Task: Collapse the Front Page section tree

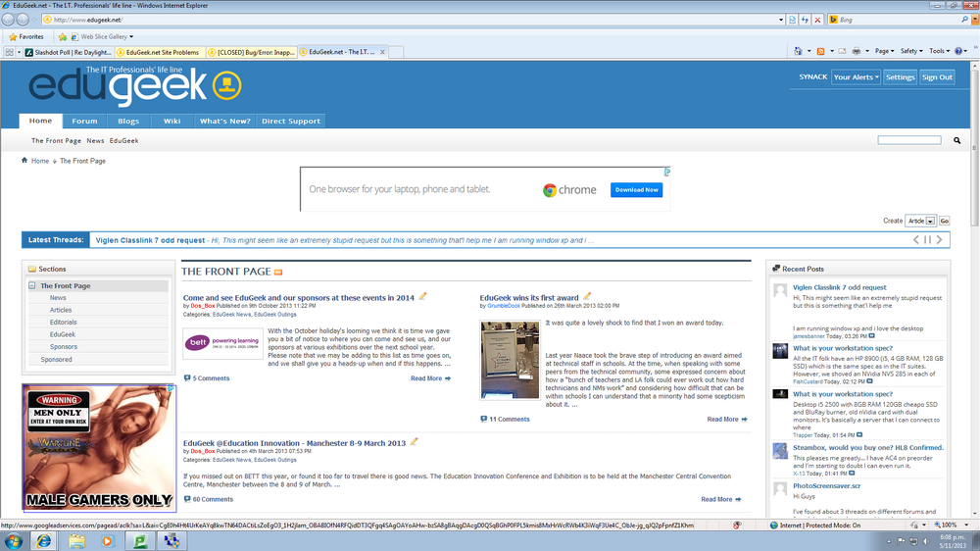Action: point(32,285)
